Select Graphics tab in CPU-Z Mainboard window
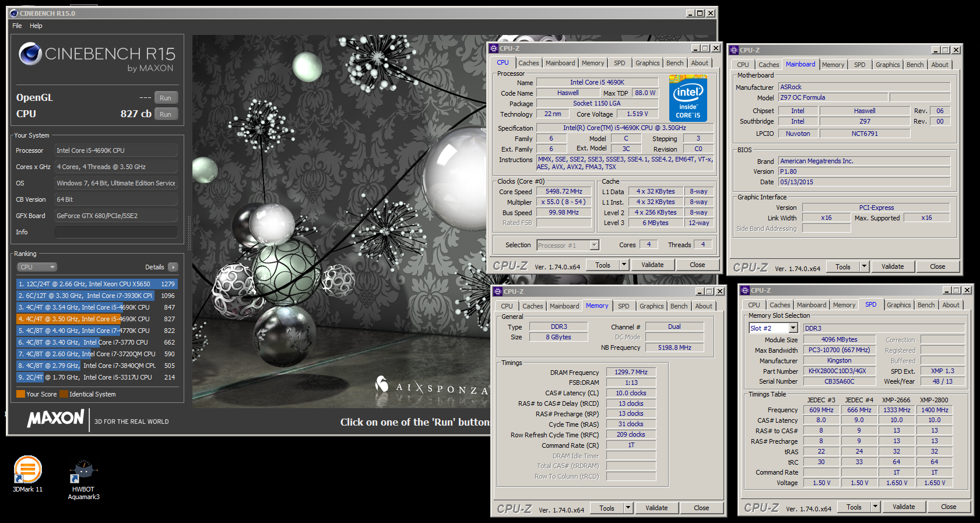The image size is (980, 523). (x=887, y=65)
